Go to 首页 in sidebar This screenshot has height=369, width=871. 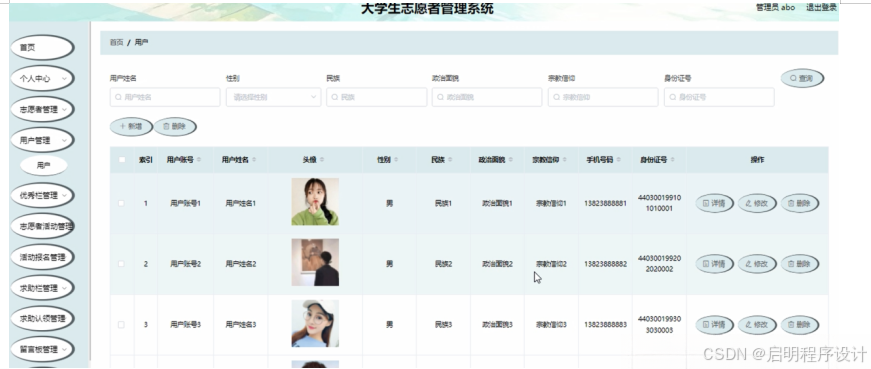click(42, 48)
